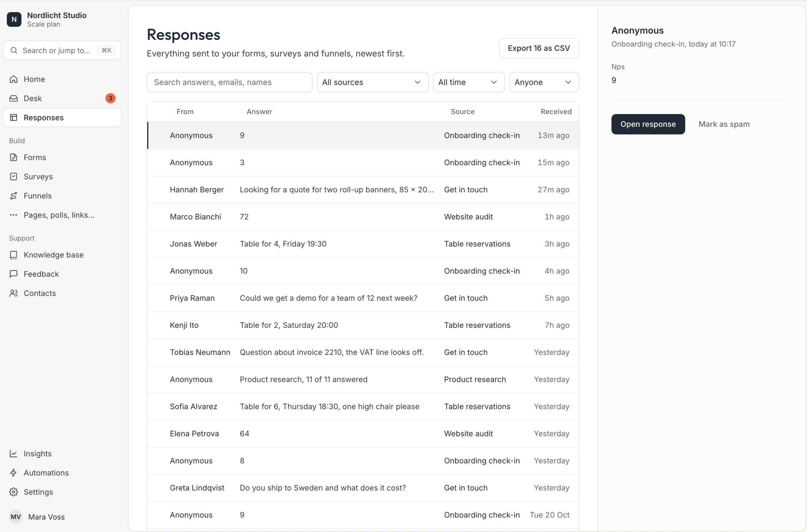This screenshot has width=807, height=532.
Task: Open the All sources dropdown
Action: (372, 82)
